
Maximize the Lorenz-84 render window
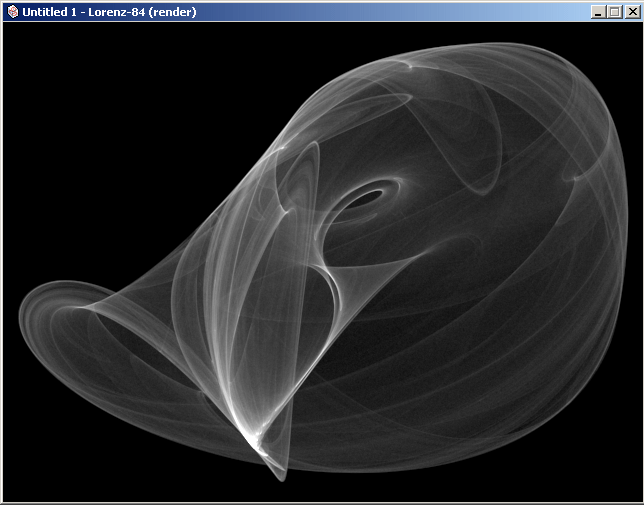click(x=615, y=12)
